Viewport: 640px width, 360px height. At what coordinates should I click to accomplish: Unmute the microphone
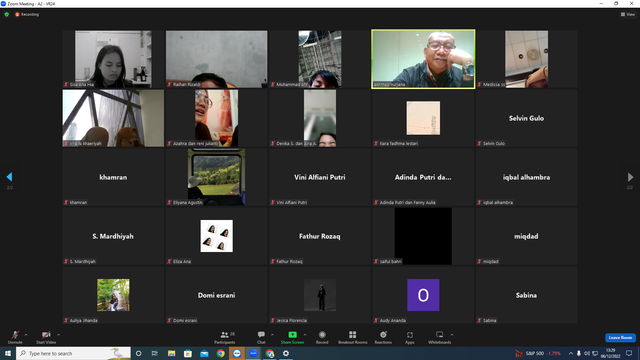click(15, 337)
